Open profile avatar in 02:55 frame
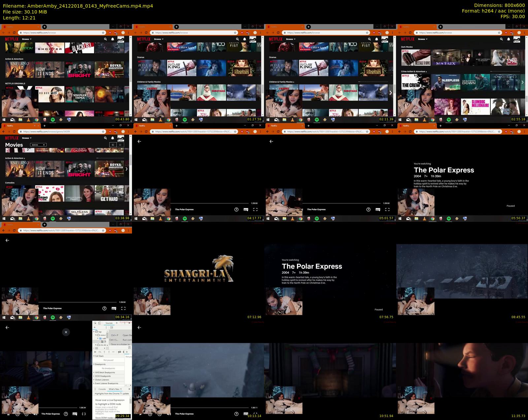528x420 pixels. pos(517,39)
